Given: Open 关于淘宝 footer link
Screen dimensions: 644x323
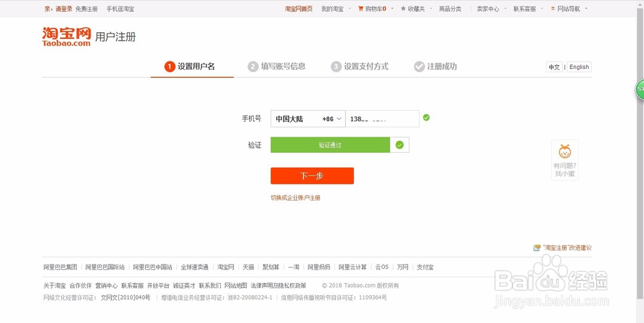Looking at the screenshot, I should [x=55, y=286].
